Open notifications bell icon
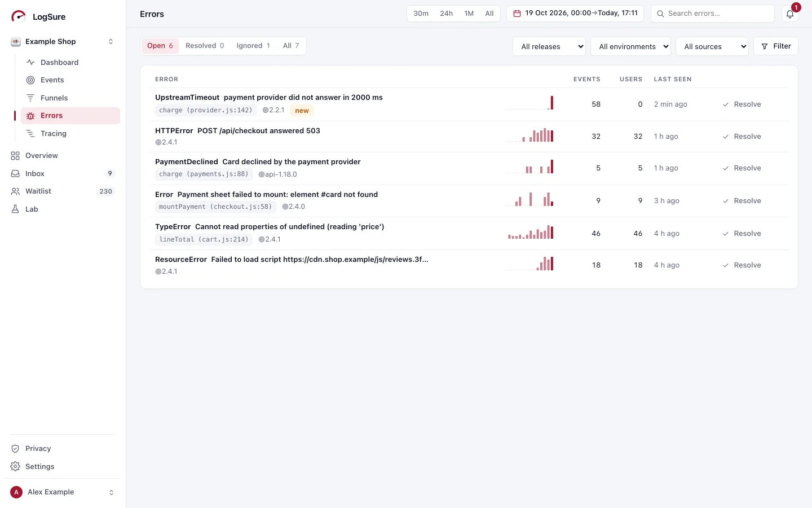Screen dimensions: 812x508 [790, 14]
